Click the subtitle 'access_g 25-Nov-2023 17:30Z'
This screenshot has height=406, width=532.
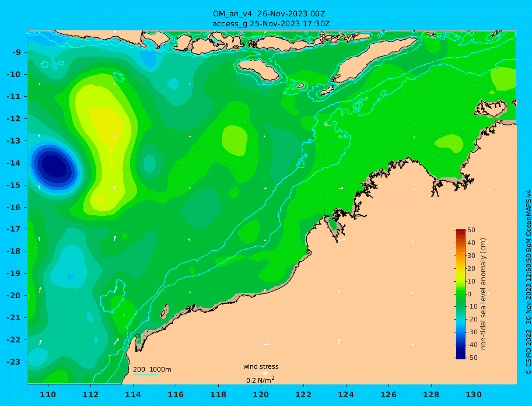pos(271,24)
